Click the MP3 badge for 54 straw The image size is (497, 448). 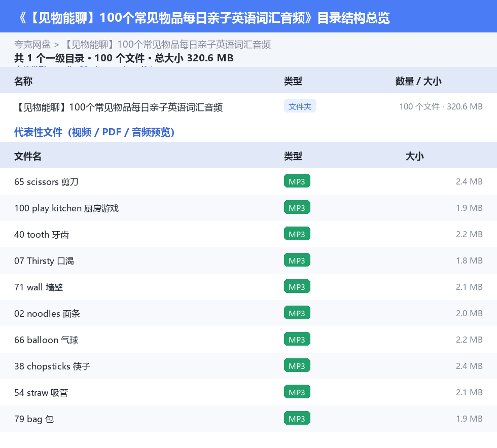297,392
